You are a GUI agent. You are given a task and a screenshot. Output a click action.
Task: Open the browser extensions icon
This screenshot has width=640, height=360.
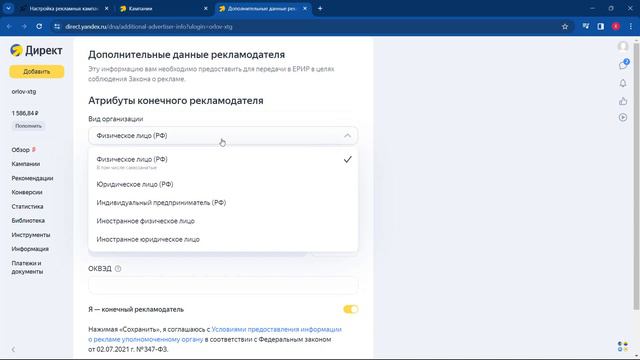[x=586, y=27]
